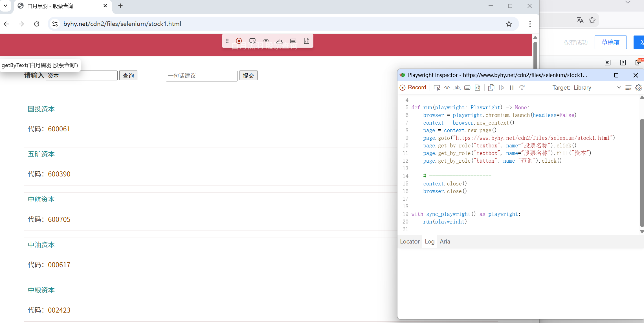Copy the generated code with the copy icon

[491, 88]
